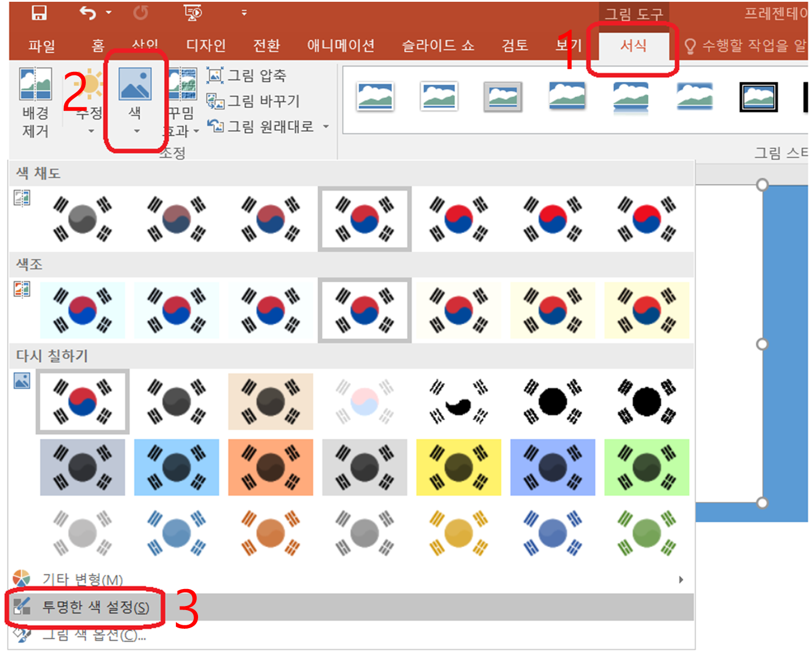
Task: Apply the reflected picture style thumbnail
Action: pyautogui.click(x=631, y=97)
